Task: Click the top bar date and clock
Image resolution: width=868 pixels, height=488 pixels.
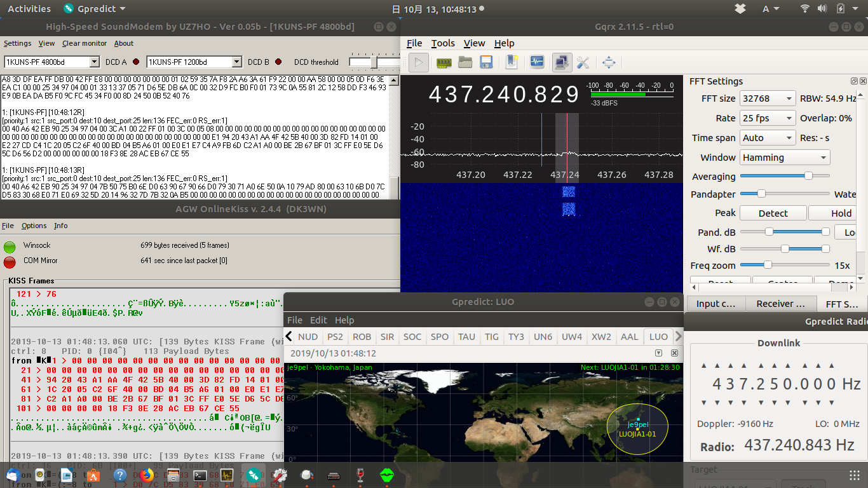Action: tap(437, 9)
